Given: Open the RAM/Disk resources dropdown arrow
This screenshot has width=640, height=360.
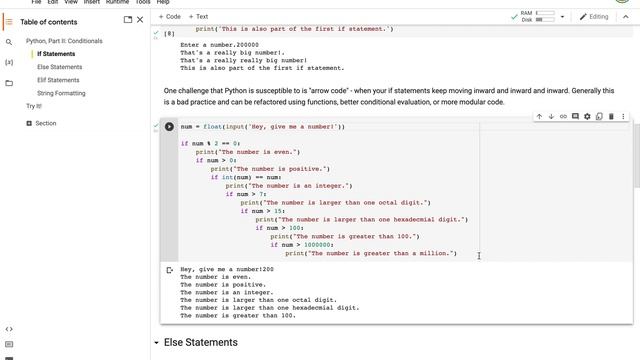Looking at the screenshot, I should pyautogui.click(x=562, y=17).
